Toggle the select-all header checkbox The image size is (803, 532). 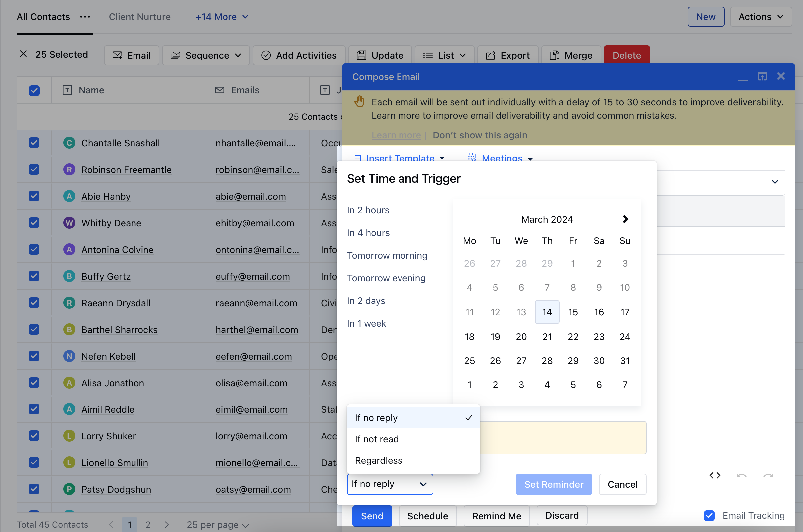click(34, 90)
